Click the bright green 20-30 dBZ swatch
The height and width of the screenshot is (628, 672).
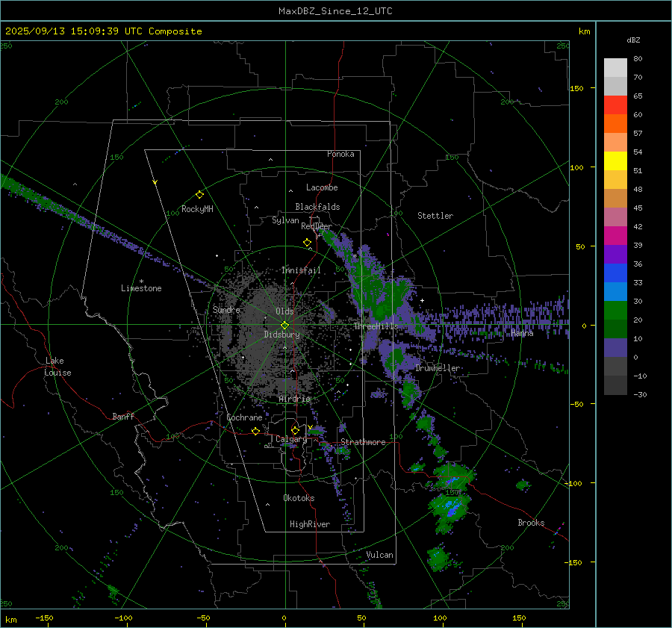[x=615, y=311]
